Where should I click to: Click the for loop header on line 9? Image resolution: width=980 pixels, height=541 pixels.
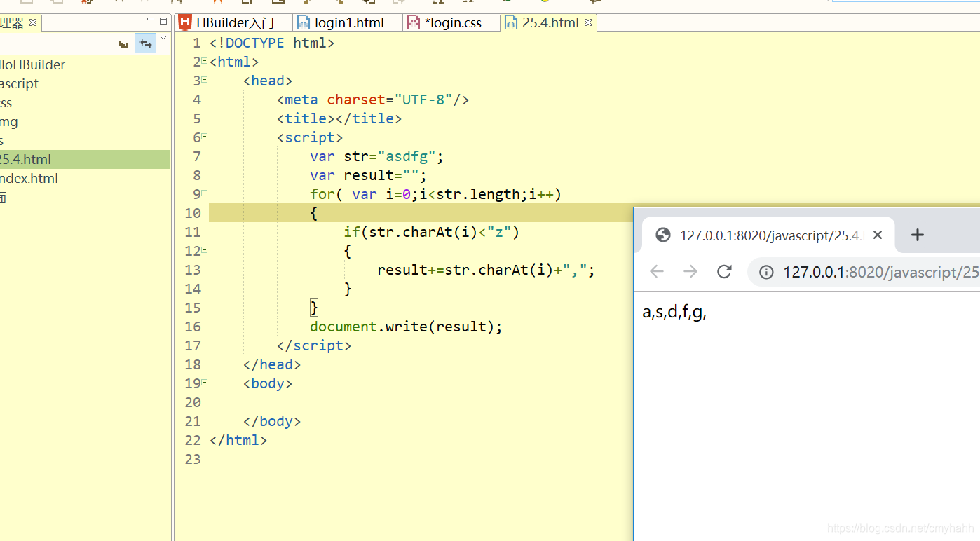436,194
